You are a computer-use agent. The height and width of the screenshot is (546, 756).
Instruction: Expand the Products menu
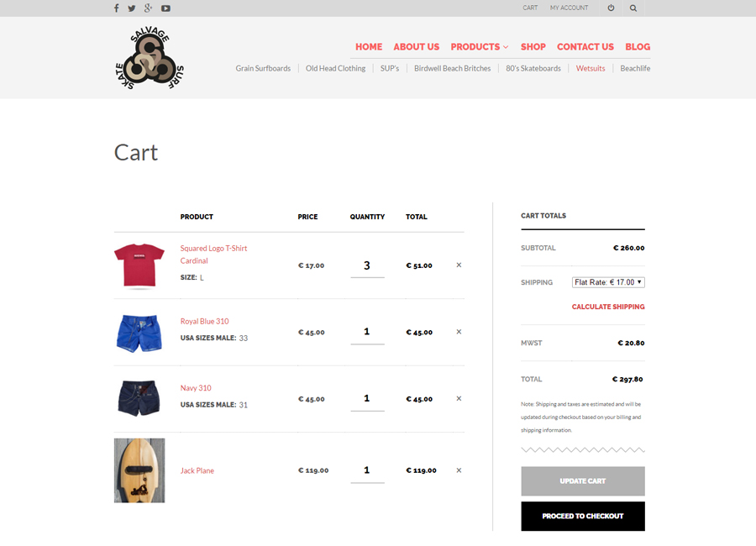click(479, 47)
